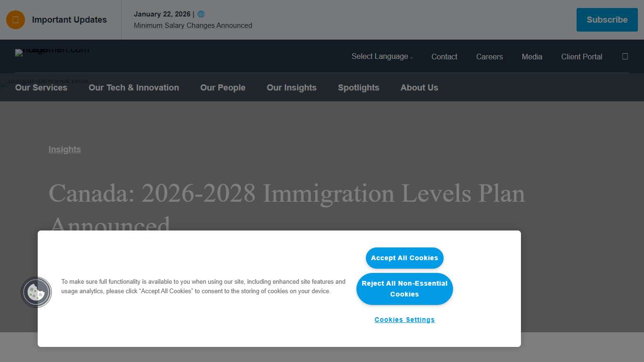Click the Subscribe button
Image resolution: width=644 pixels, height=362 pixels.
click(x=607, y=20)
